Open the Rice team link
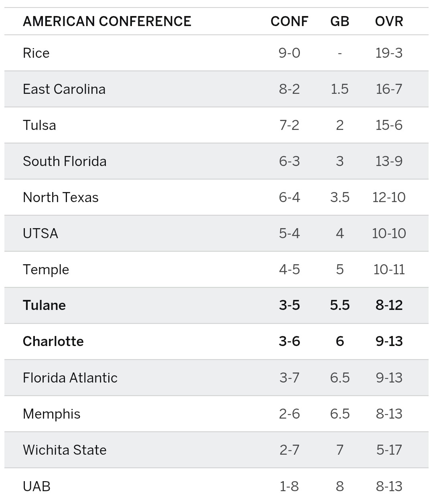The image size is (433, 504). pos(36,53)
